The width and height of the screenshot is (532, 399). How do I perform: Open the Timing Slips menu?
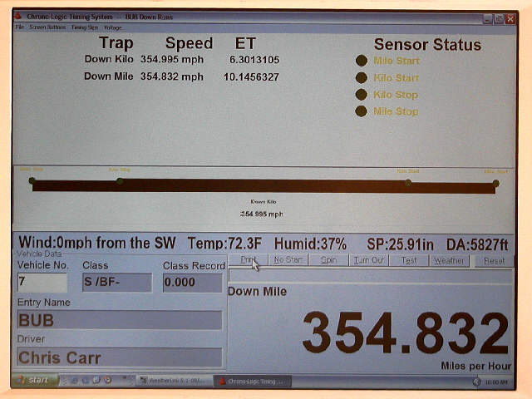tap(84, 27)
